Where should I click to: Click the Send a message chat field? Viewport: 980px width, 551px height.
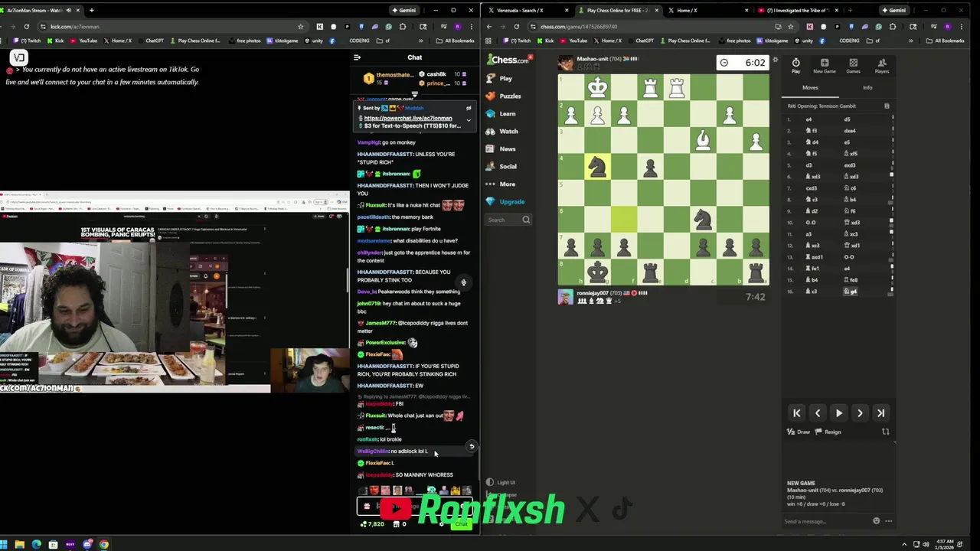(x=825, y=521)
